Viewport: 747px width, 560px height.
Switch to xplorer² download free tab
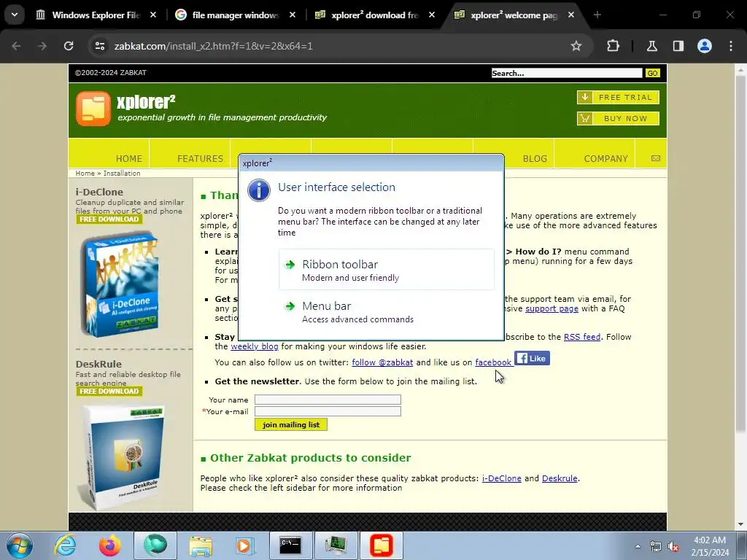(x=374, y=15)
